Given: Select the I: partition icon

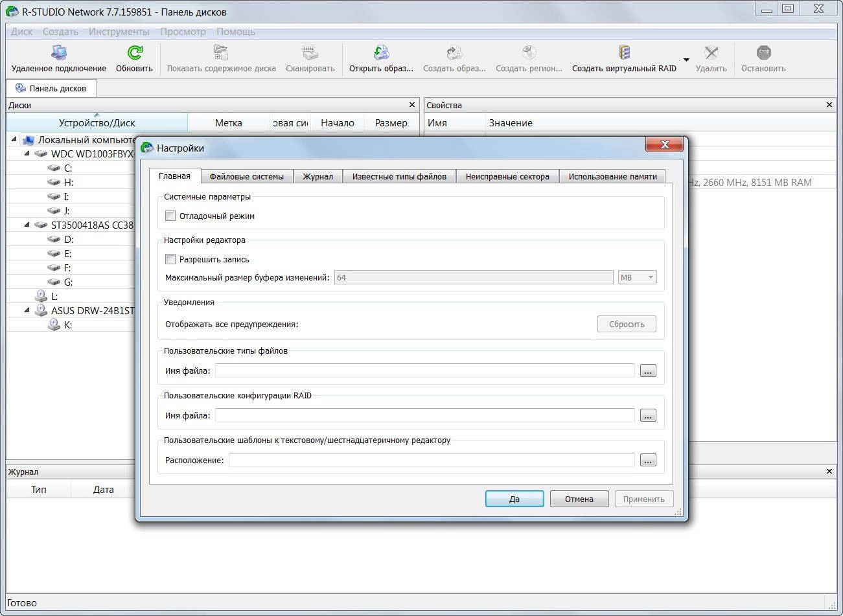Looking at the screenshot, I should click(x=54, y=196).
